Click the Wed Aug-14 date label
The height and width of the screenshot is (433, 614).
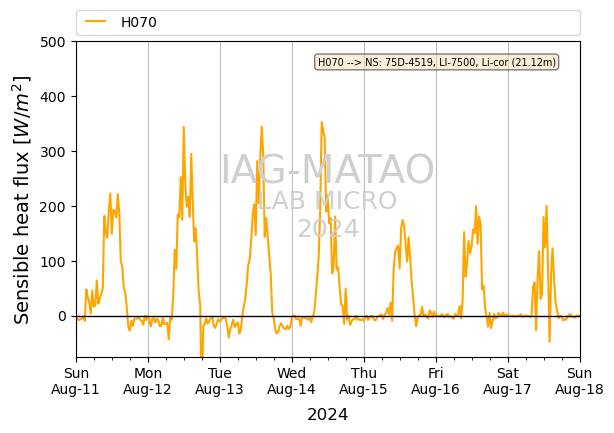[292, 381]
